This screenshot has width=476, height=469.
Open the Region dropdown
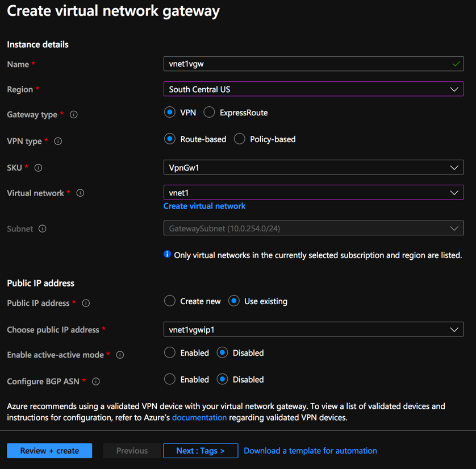tap(314, 89)
